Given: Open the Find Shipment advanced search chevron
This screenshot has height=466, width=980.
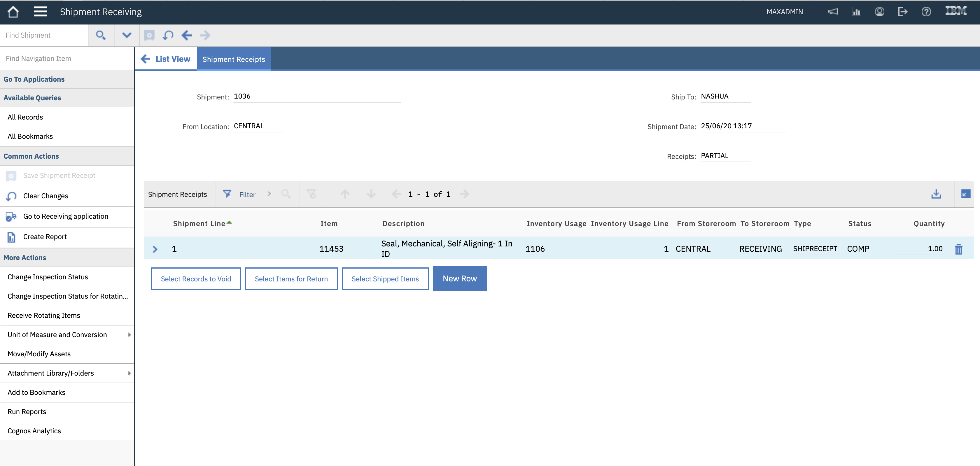Looking at the screenshot, I should tap(126, 35).
